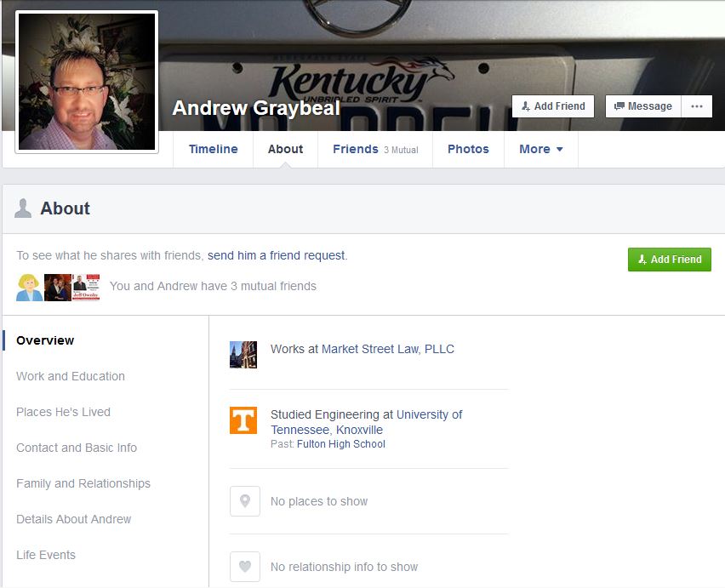The width and height of the screenshot is (725, 588).
Task: Click the send him a friend request link
Action: coord(277,255)
